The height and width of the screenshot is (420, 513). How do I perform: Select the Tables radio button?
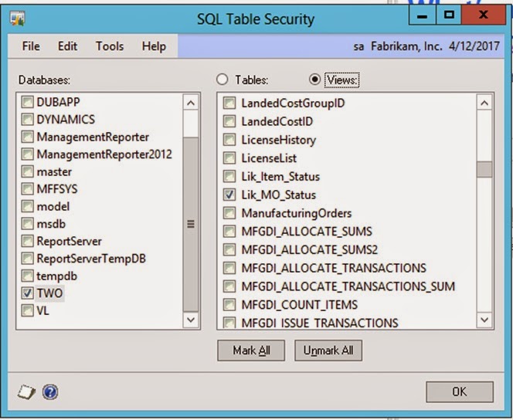(223, 80)
